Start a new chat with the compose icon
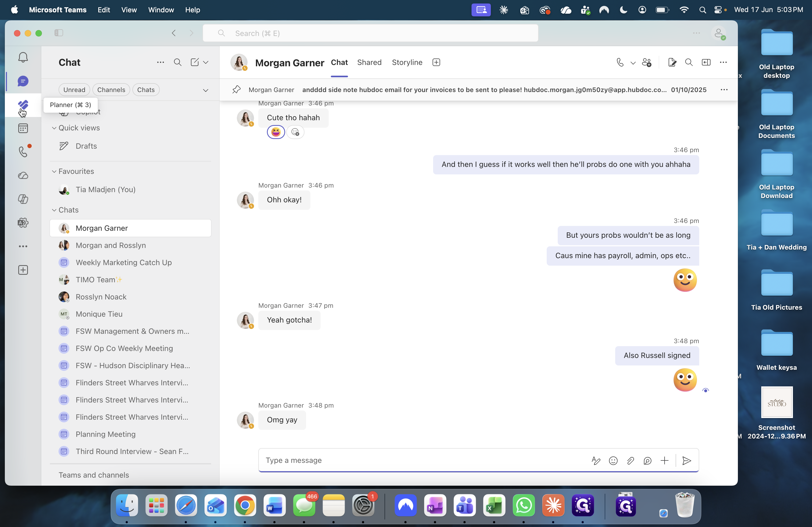Screen dimensions: 812x527 (x=194, y=62)
